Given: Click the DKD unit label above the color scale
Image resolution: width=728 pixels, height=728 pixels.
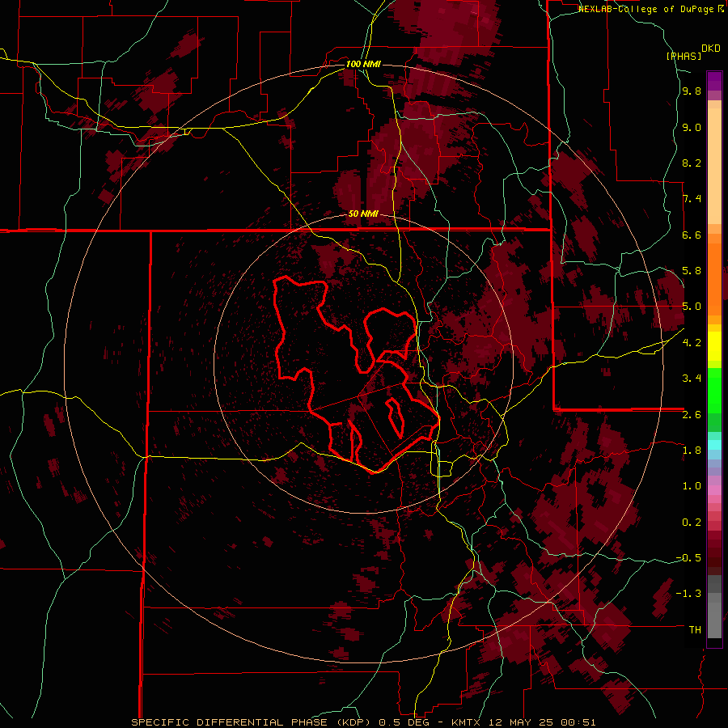Looking at the screenshot, I should pos(711,49).
